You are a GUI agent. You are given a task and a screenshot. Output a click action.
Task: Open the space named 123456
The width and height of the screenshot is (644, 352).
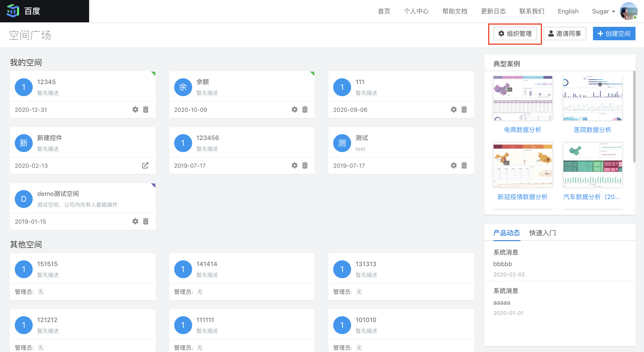coord(208,138)
